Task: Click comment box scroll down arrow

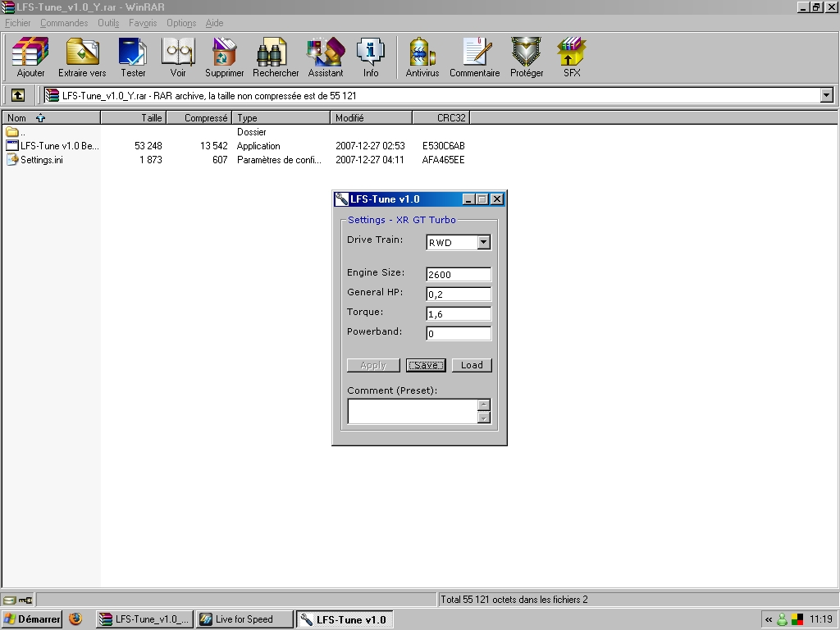Action: (484, 418)
